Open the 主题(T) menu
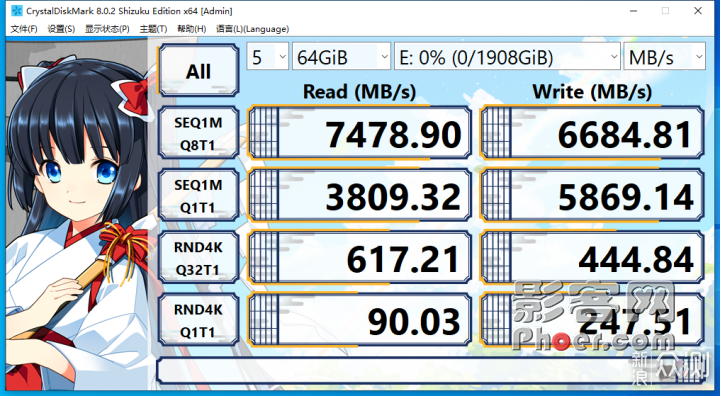720x396 pixels. [153, 29]
